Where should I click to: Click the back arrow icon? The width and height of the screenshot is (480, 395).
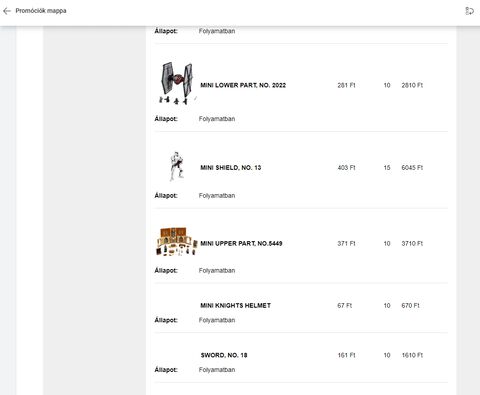[7, 11]
